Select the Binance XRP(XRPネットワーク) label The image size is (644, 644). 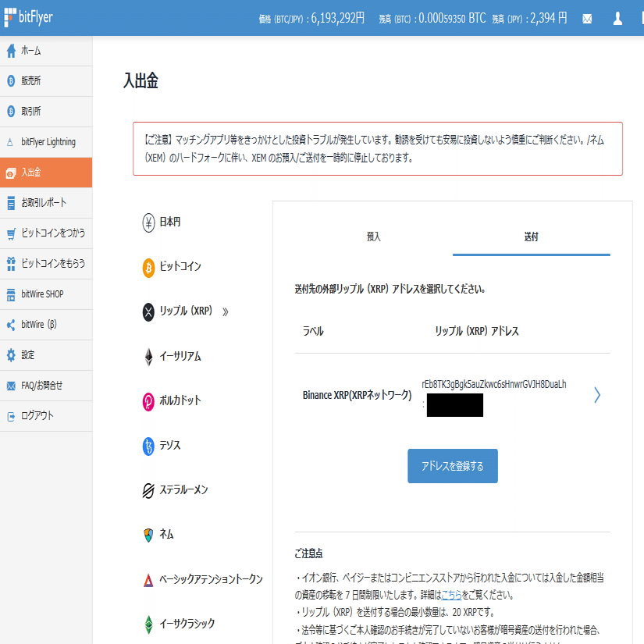tap(357, 395)
